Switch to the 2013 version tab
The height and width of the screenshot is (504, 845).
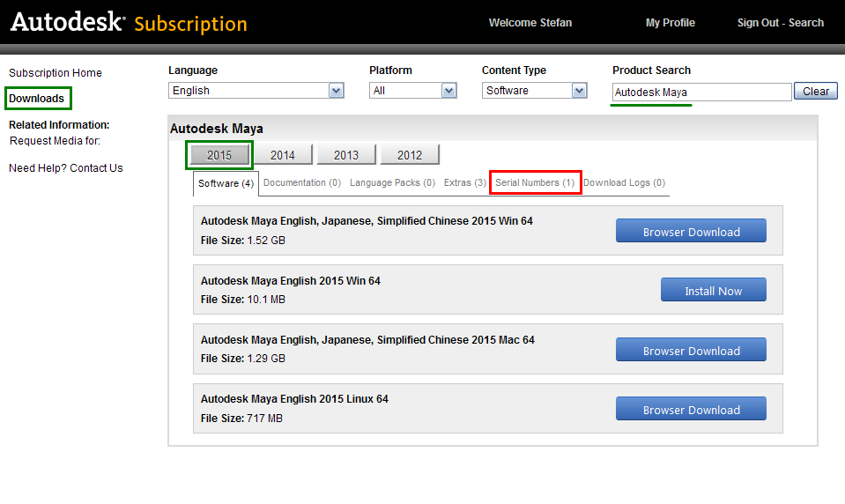[x=346, y=155]
